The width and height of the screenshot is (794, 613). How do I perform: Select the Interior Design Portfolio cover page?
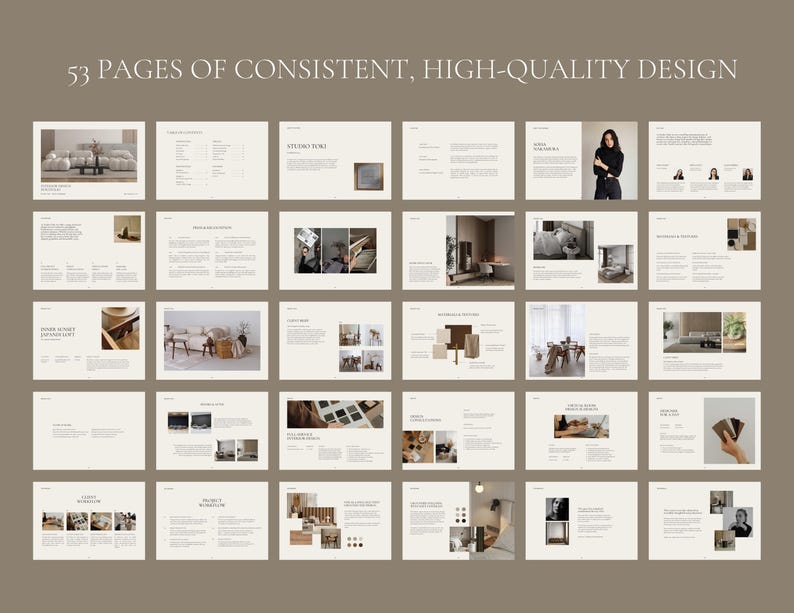[89, 160]
